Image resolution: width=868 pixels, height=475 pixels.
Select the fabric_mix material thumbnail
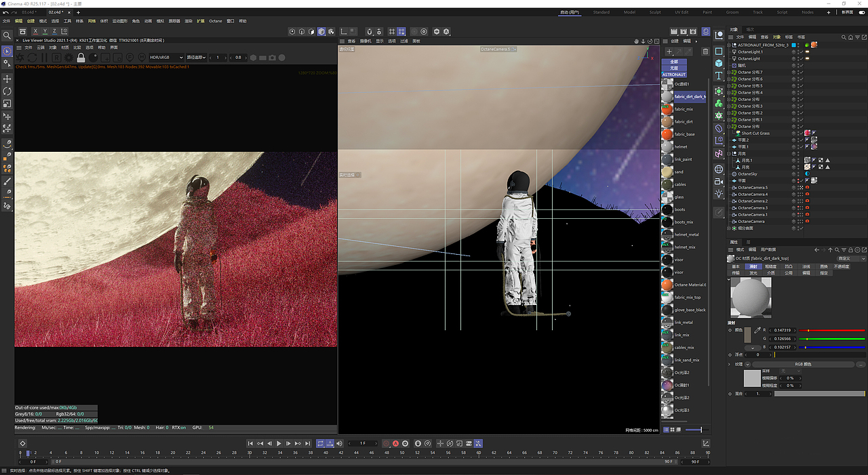coord(667,109)
